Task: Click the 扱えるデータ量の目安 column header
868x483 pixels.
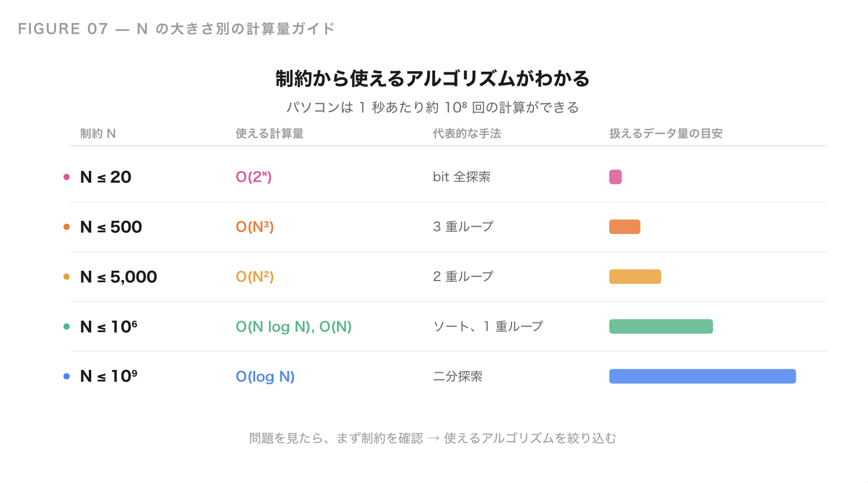Action: pyautogui.click(x=666, y=134)
